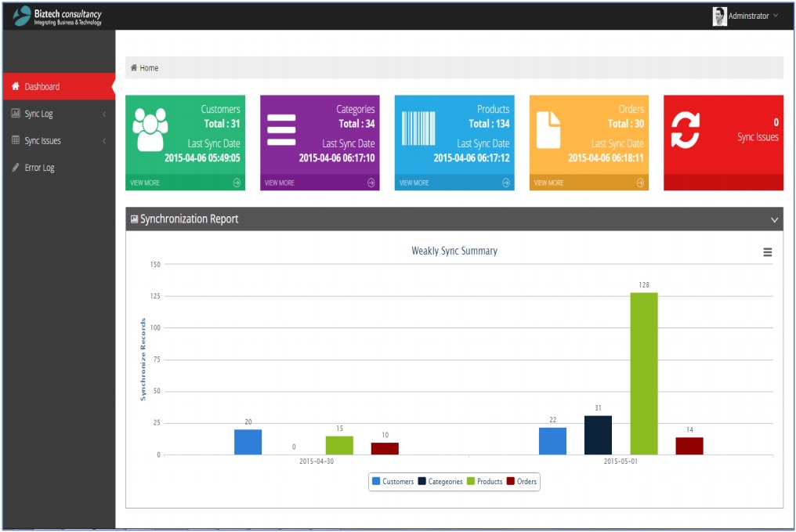The height and width of the screenshot is (532, 796).
Task: Click the 'Weakly Sync Summary' chart title
Action: tap(454, 251)
